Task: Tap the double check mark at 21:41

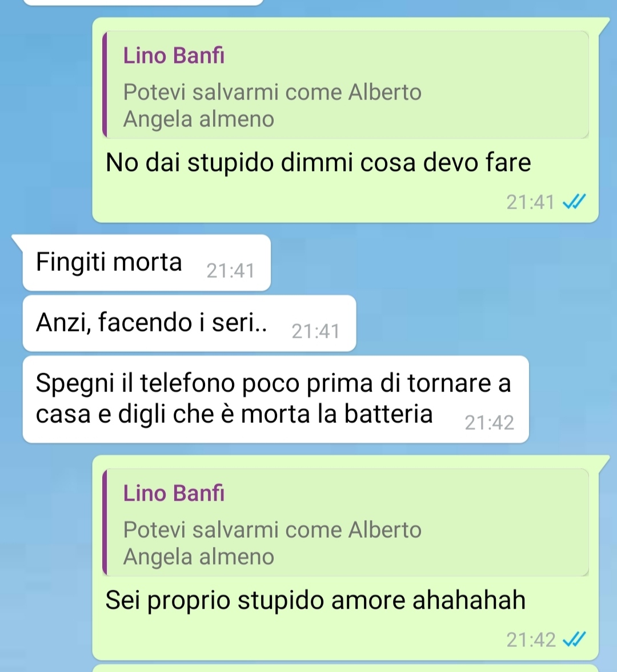Action: point(574,201)
